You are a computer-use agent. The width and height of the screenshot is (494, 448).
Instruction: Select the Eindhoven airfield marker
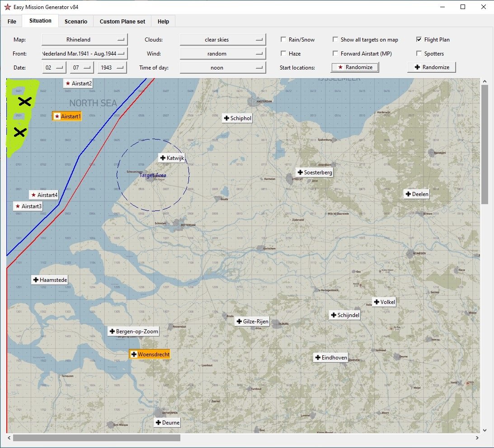[x=331, y=358]
